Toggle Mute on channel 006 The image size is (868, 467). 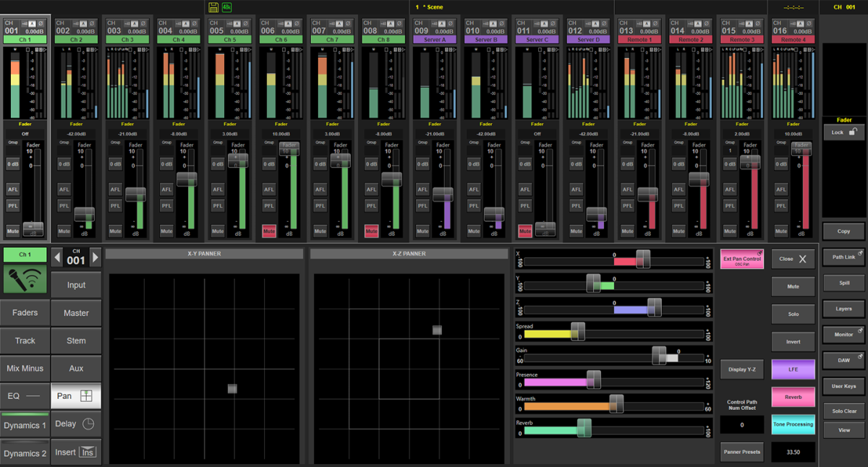point(269,231)
